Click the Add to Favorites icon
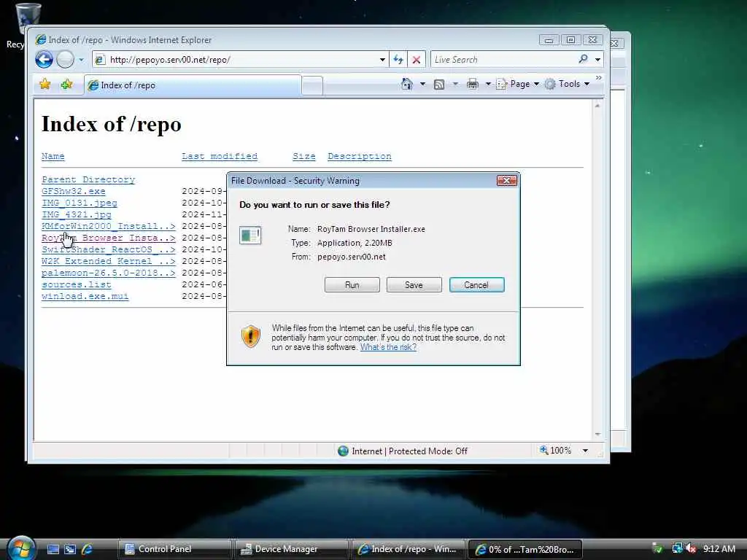Viewport: 747px width, 560px height. pyautogui.click(x=66, y=85)
